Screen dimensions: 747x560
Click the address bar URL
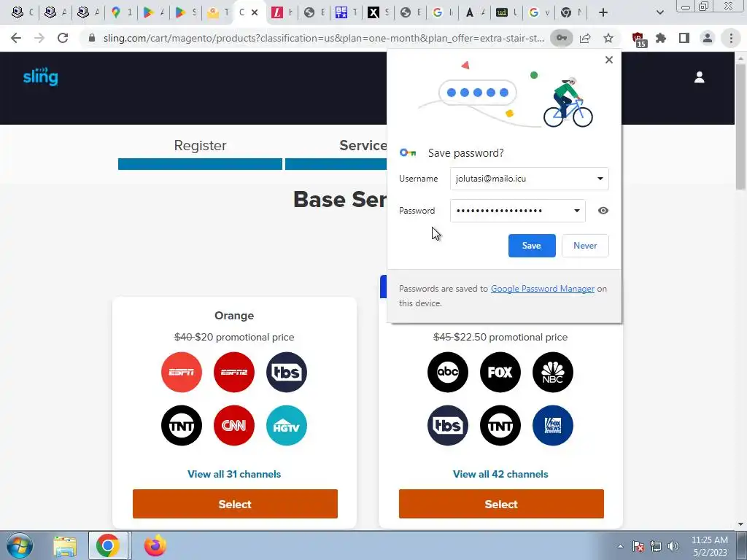point(323,38)
